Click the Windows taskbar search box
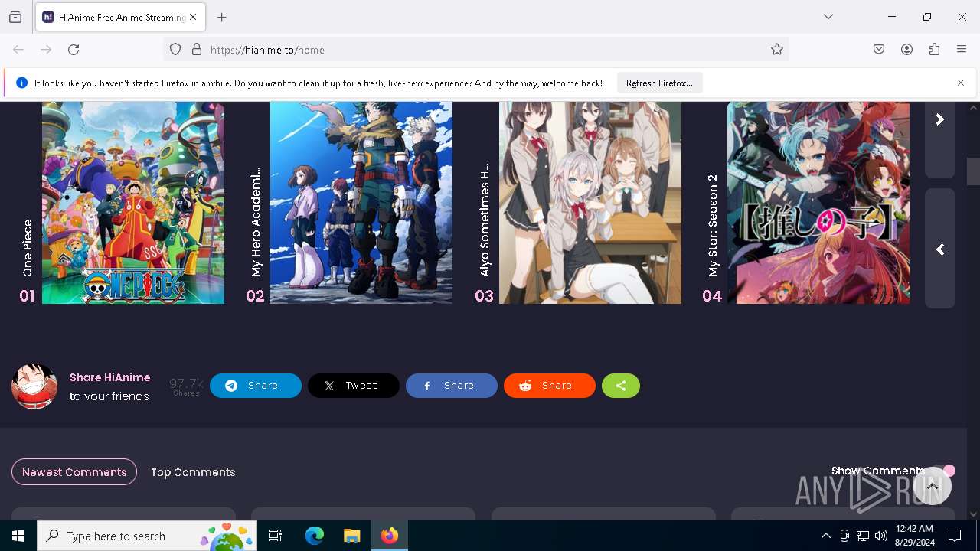Image resolution: width=980 pixels, height=551 pixels. tap(147, 536)
